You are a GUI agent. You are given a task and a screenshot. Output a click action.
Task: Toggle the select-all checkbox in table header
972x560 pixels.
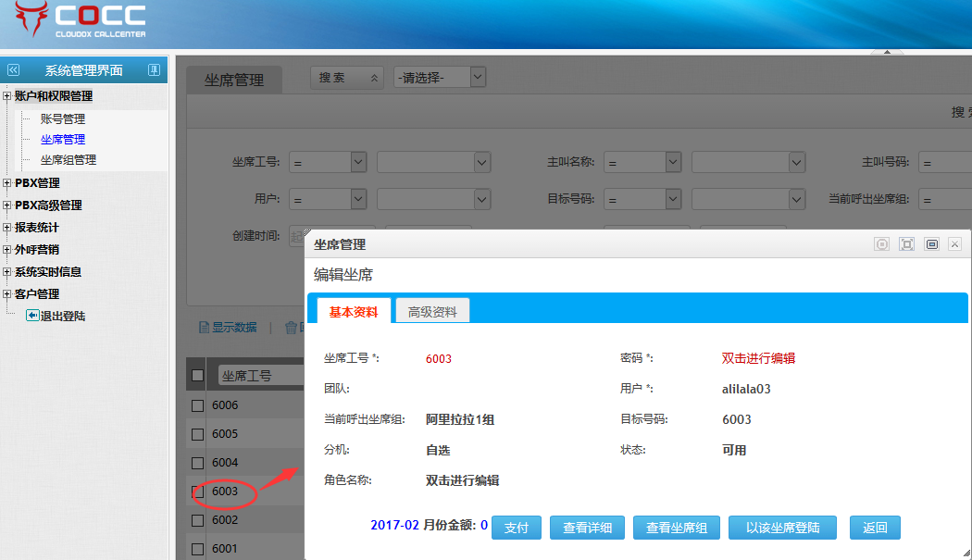[x=197, y=375]
